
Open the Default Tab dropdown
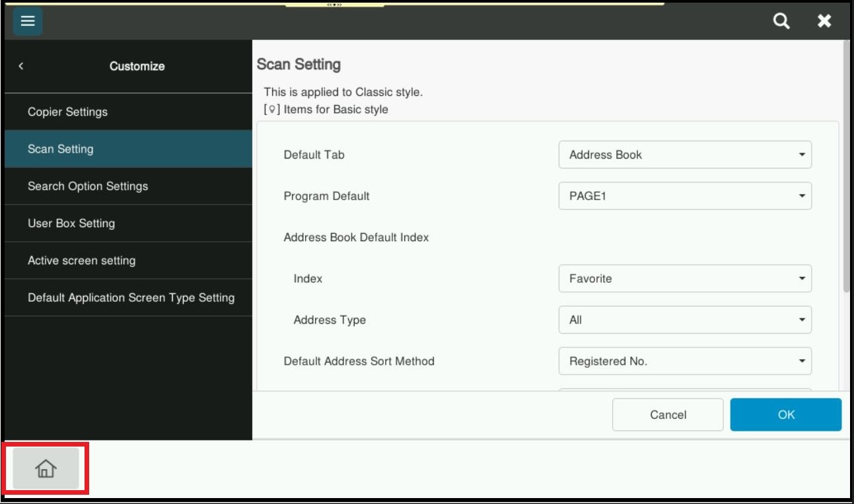point(684,155)
